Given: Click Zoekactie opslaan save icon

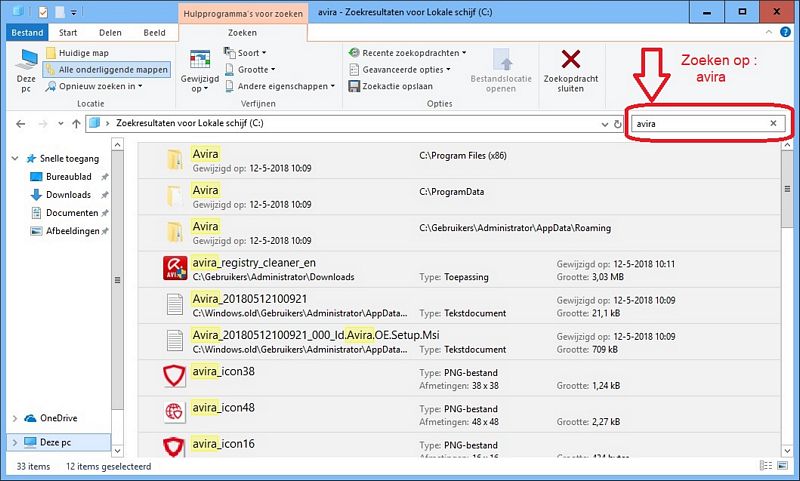Looking at the screenshot, I should point(354,86).
